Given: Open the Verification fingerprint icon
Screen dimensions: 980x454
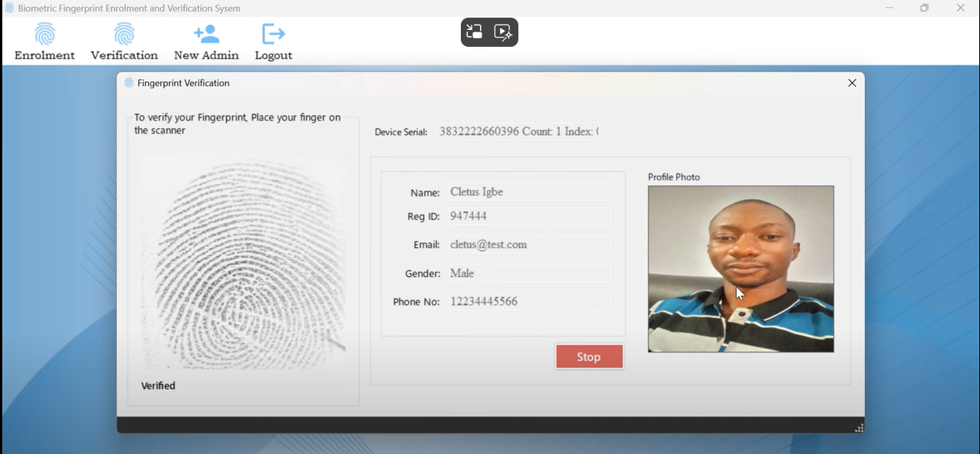Looking at the screenshot, I should point(124,35).
